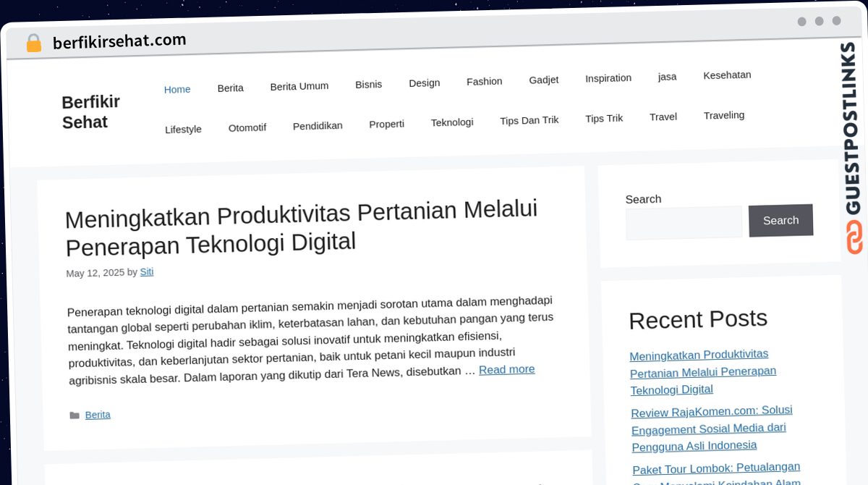Open the Pendidikan menu item
The image size is (868, 485).
coord(317,126)
